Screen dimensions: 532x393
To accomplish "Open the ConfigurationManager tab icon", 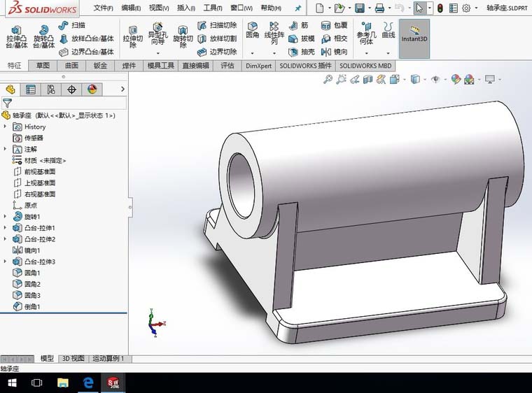I will tap(51, 90).
